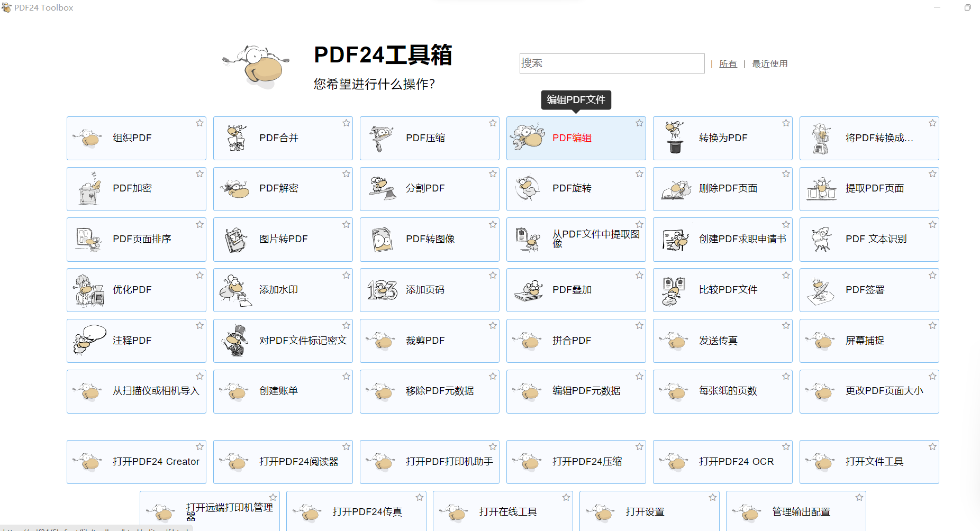Open 管理输出配置 tile
This screenshot has width=980, height=531.
(796, 511)
